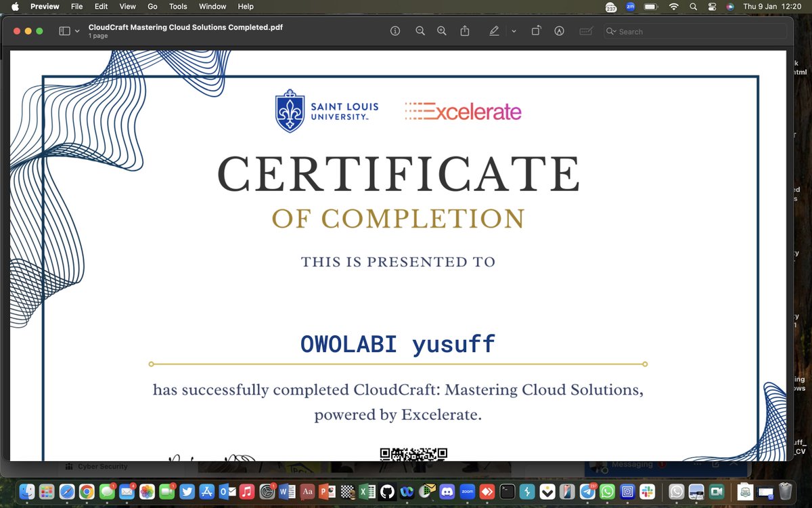The height and width of the screenshot is (508, 812).
Task: Open Twitter from the Dock
Action: [x=187, y=492]
